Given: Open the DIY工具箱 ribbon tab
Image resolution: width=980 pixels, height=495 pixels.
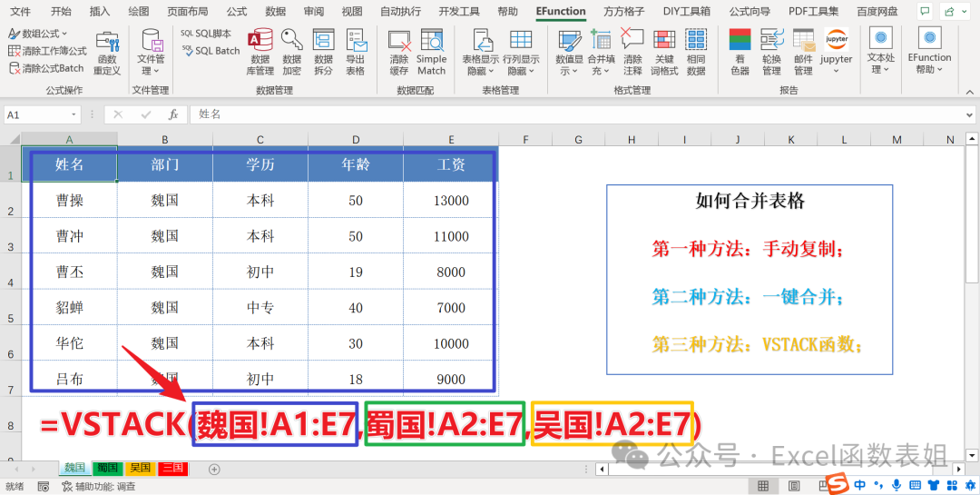Looking at the screenshot, I should click(x=687, y=11).
